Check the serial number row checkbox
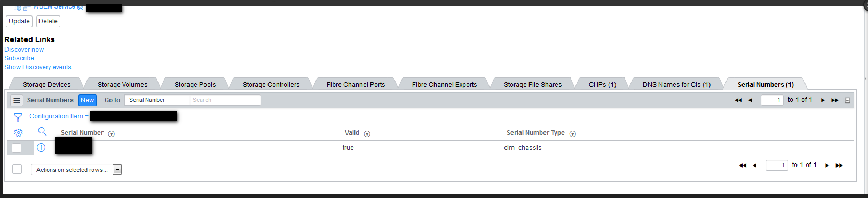This screenshot has height=198, width=868. (x=17, y=148)
